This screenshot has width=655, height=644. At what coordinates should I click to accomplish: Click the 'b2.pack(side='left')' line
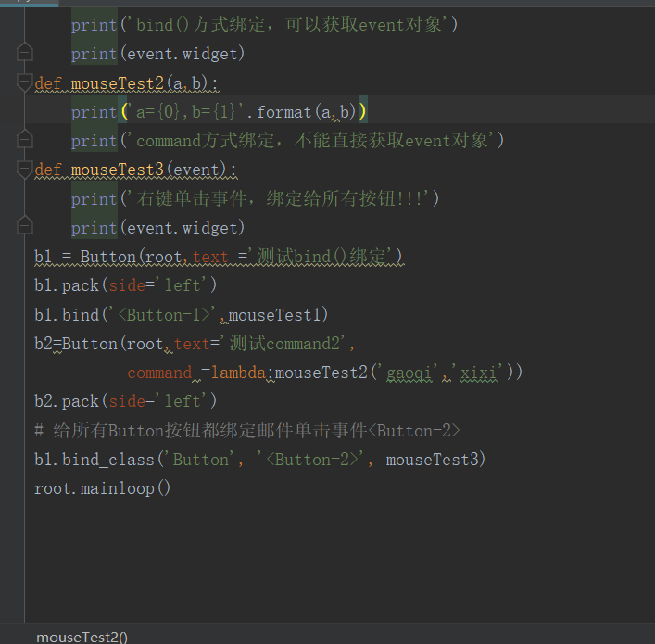click(125, 401)
